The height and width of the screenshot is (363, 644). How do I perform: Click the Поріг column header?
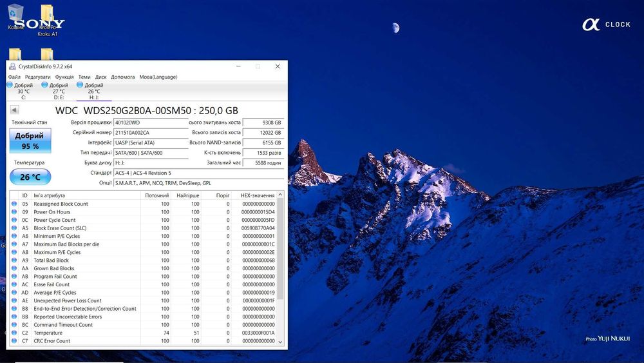pyautogui.click(x=216, y=195)
